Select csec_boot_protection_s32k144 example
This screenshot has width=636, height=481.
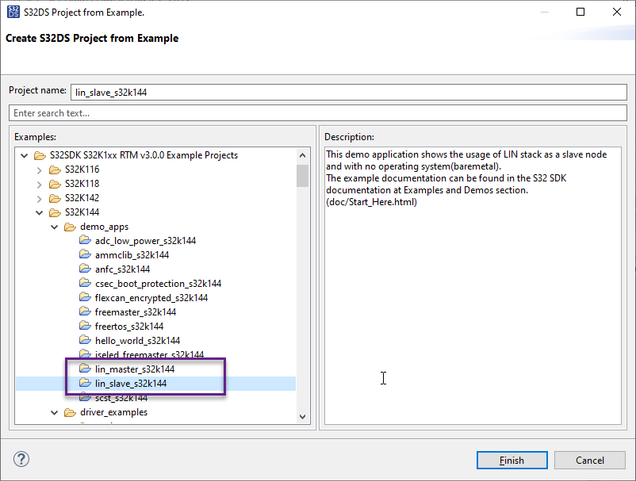[158, 283]
